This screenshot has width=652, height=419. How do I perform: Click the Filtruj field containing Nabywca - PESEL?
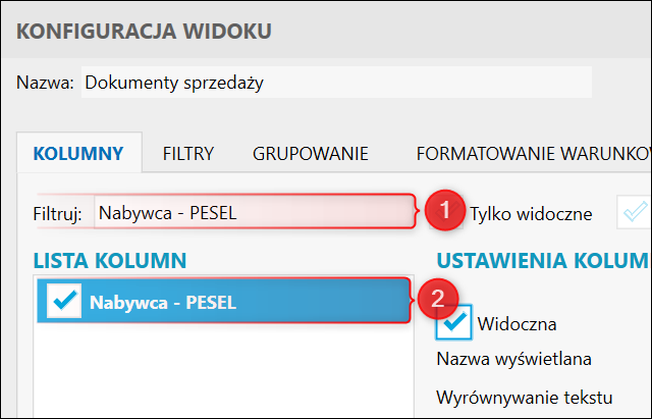click(250, 212)
